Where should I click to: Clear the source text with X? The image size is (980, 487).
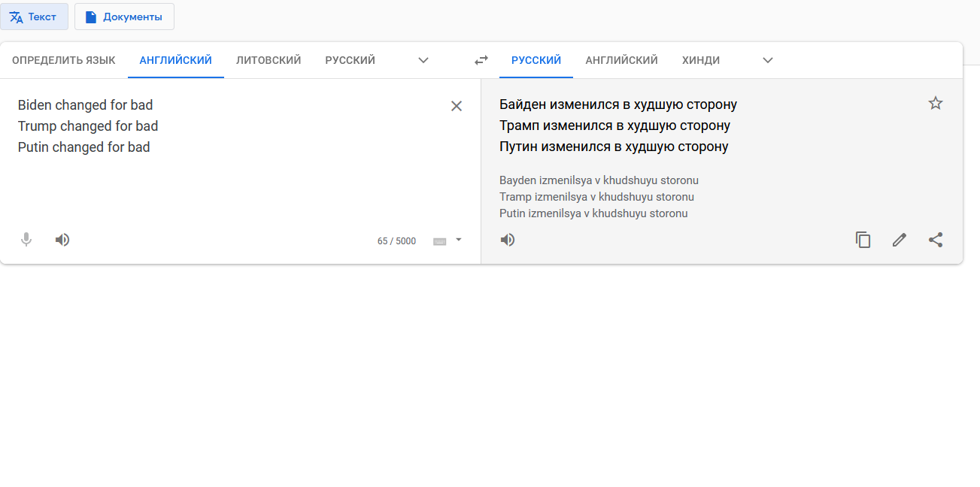[457, 106]
